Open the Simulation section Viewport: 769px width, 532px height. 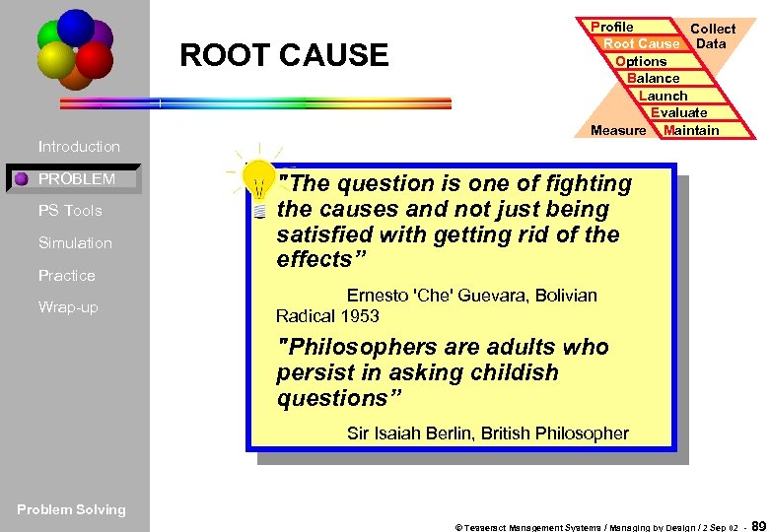point(75,243)
